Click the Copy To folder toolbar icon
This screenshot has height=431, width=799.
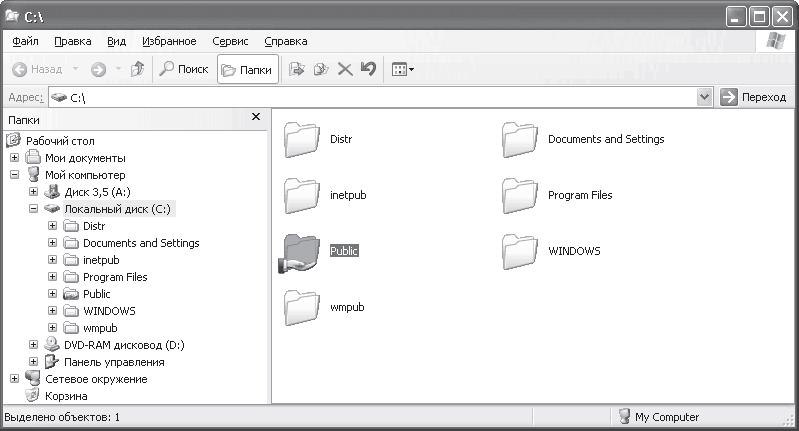point(321,69)
